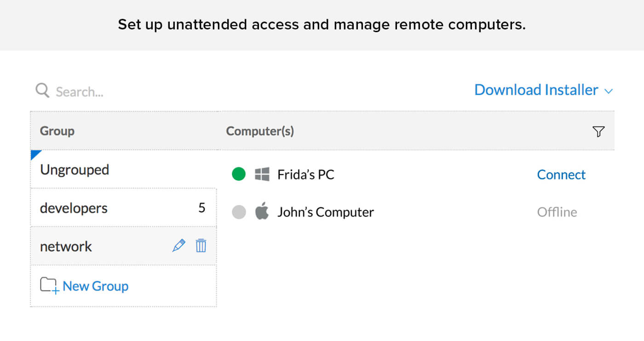
Task: Edit the network group with pencil icon
Action: pyautogui.click(x=178, y=246)
